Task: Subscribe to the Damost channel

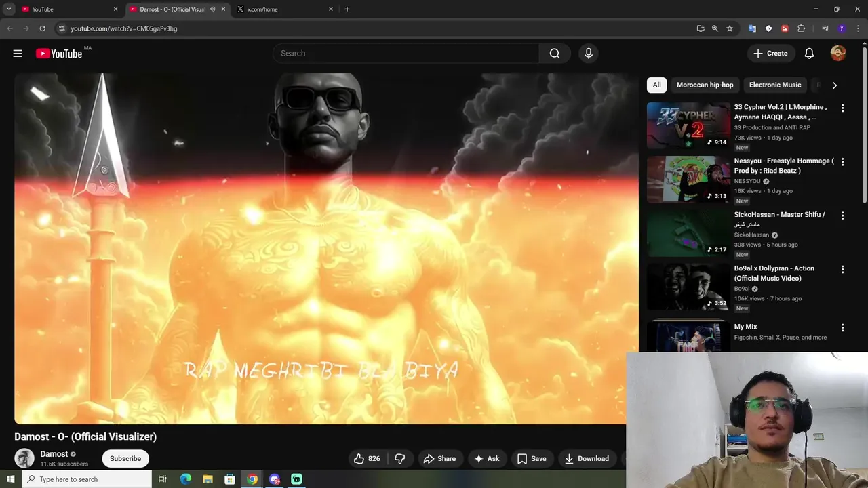Action: tap(125, 459)
